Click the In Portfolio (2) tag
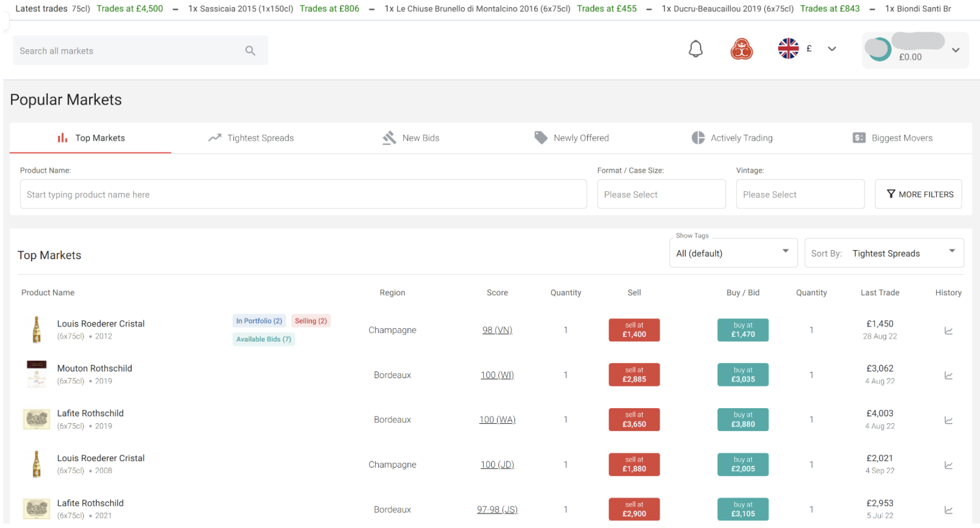 coord(259,321)
